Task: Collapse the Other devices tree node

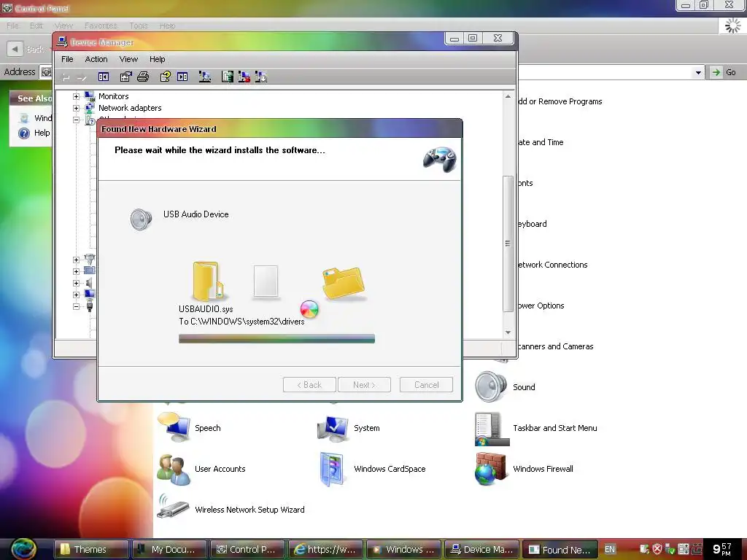Action: pos(76,120)
